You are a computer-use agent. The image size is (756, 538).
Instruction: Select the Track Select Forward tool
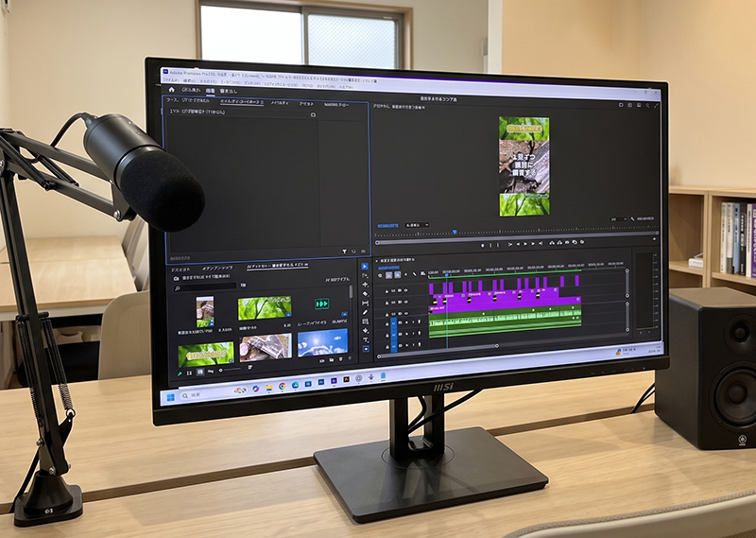click(365, 275)
